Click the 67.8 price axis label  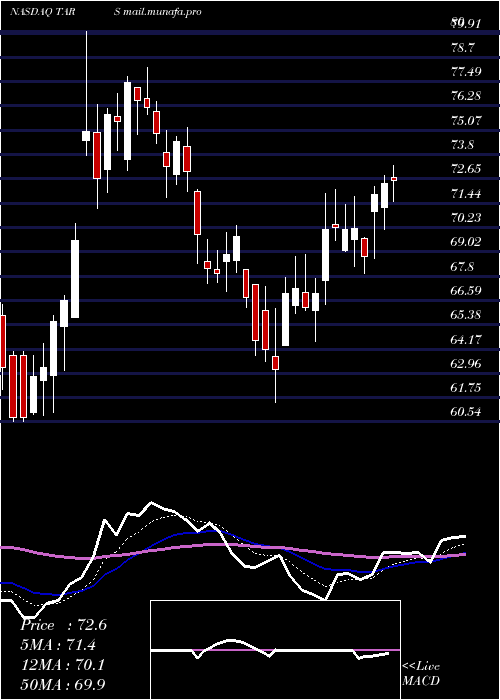pyautogui.click(x=464, y=267)
